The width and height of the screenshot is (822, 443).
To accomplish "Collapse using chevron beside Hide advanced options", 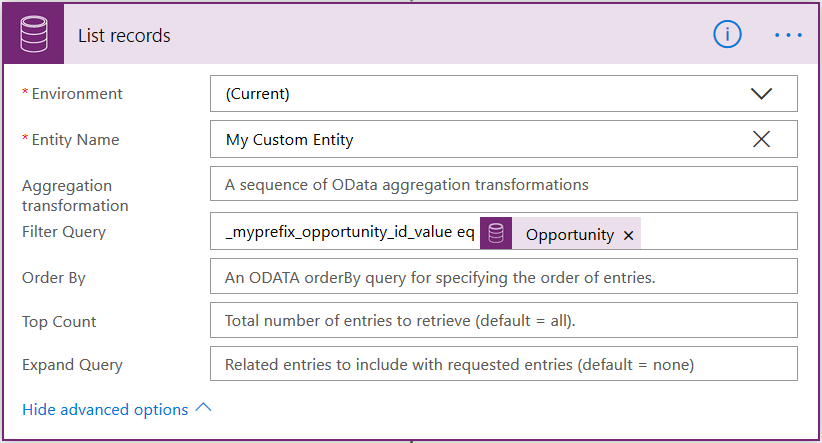I will (204, 408).
